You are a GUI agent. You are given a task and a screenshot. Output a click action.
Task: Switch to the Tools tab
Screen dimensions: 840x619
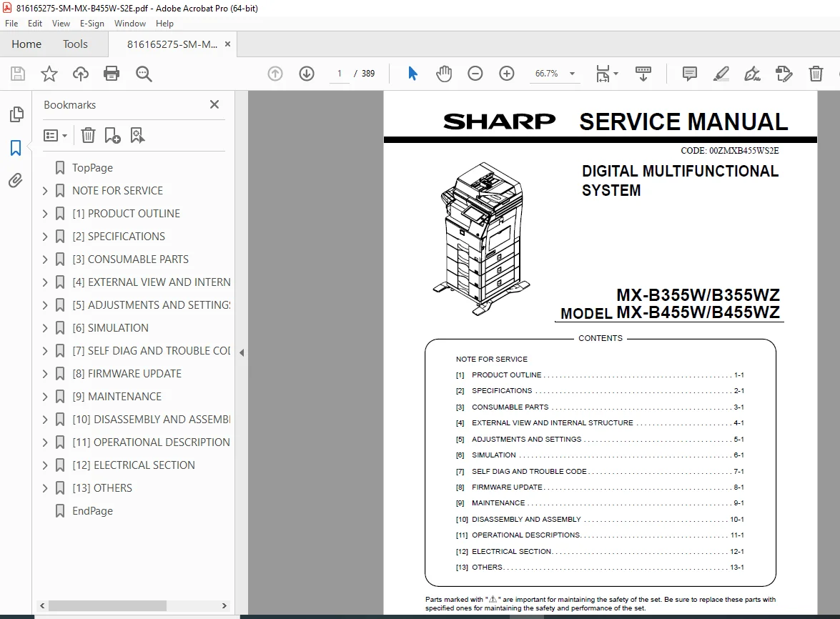pyautogui.click(x=75, y=44)
